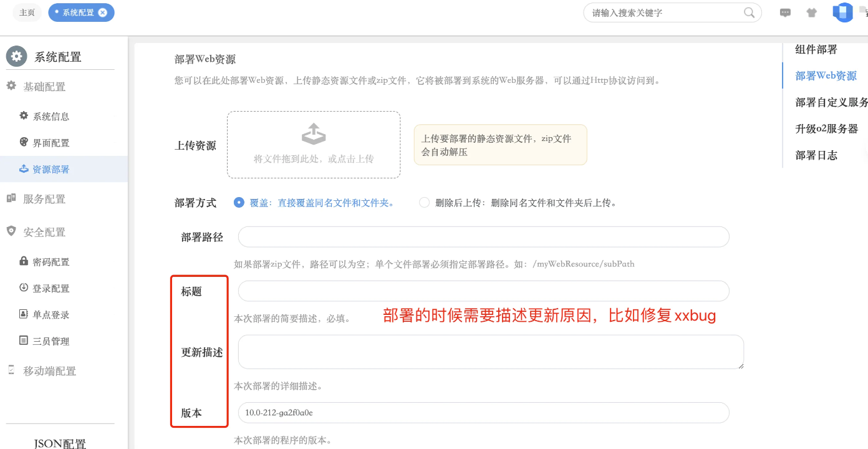The height and width of the screenshot is (449, 868).
Task: Select the 覆盖 deployment radio option
Action: 239,203
